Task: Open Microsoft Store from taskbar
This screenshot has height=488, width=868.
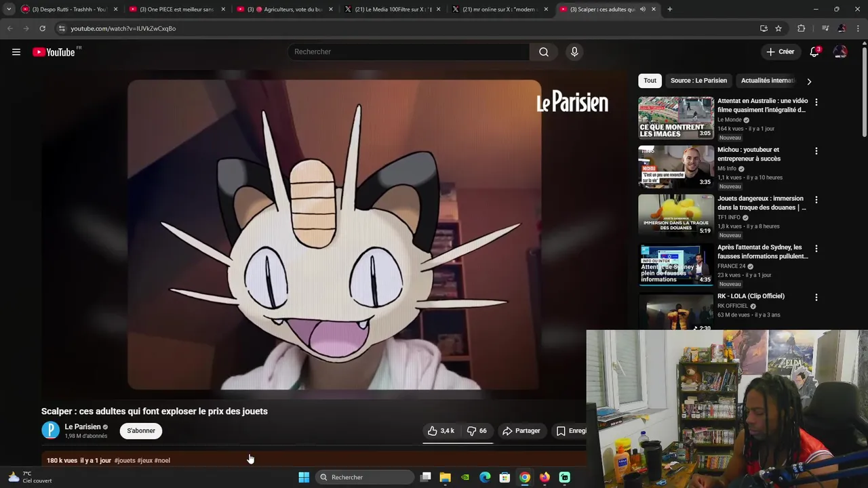Action: (x=505, y=477)
